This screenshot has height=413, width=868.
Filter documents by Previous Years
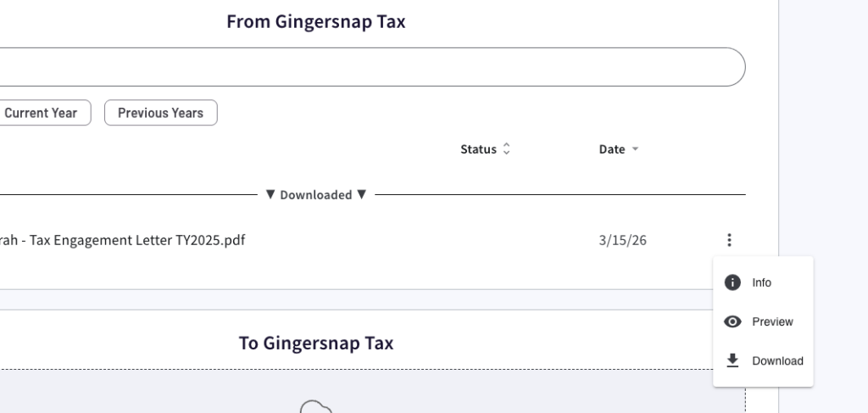point(160,113)
